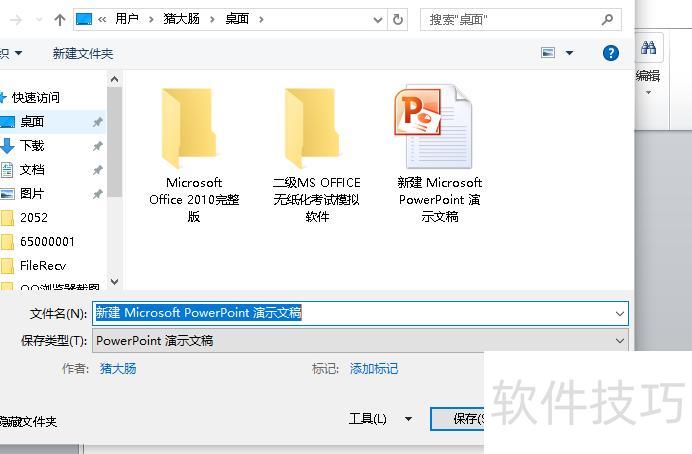Click the 添加标记 link
Image resolution: width=692 pixels, height=454 pixels.
pyautogui.click(x=374, y=368)
